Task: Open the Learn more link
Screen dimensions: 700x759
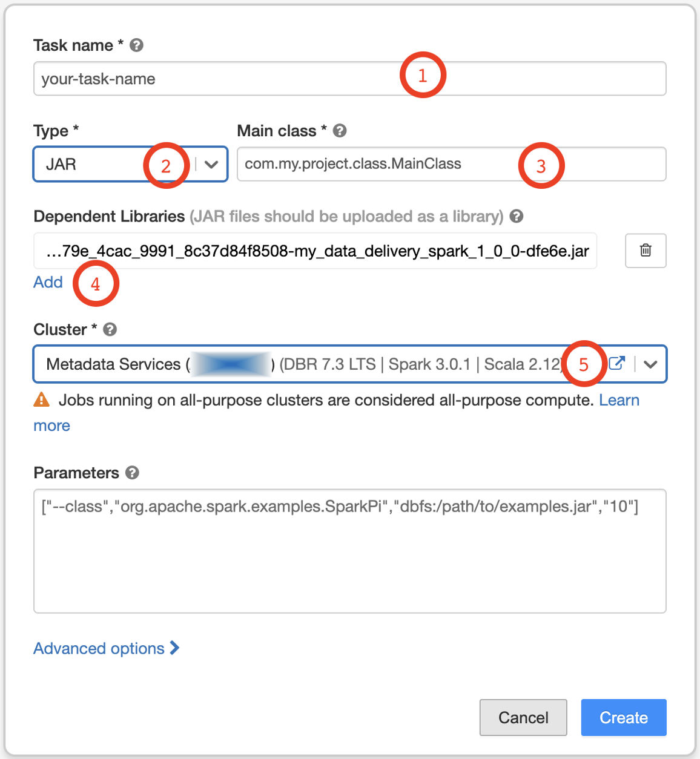Action: (619, 399)
